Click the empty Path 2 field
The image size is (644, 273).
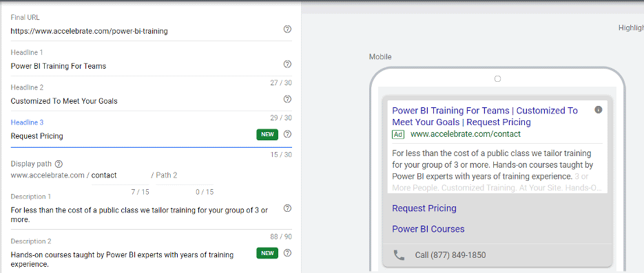(185, 175)
